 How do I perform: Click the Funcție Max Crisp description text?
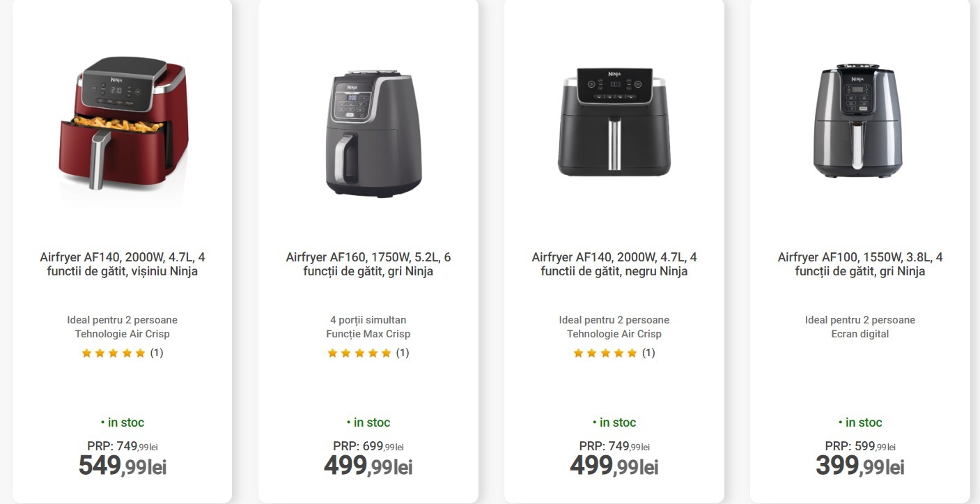point(368,334)
